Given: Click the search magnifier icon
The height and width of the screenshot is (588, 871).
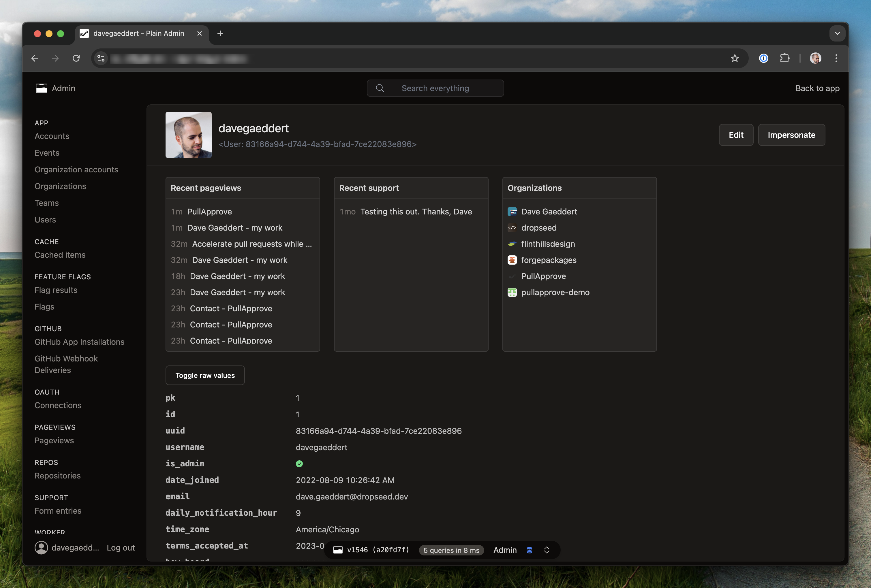Looking at the screenshot, I should (380, 88).
